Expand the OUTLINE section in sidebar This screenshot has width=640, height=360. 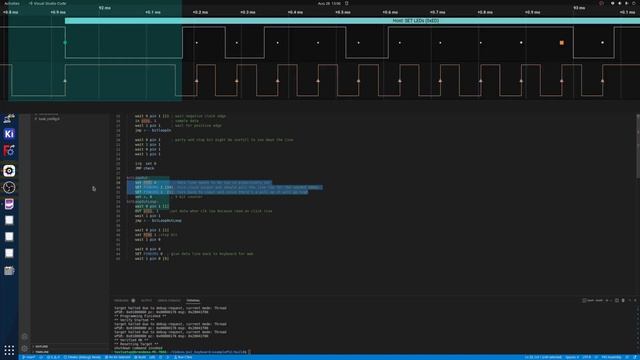41,347
